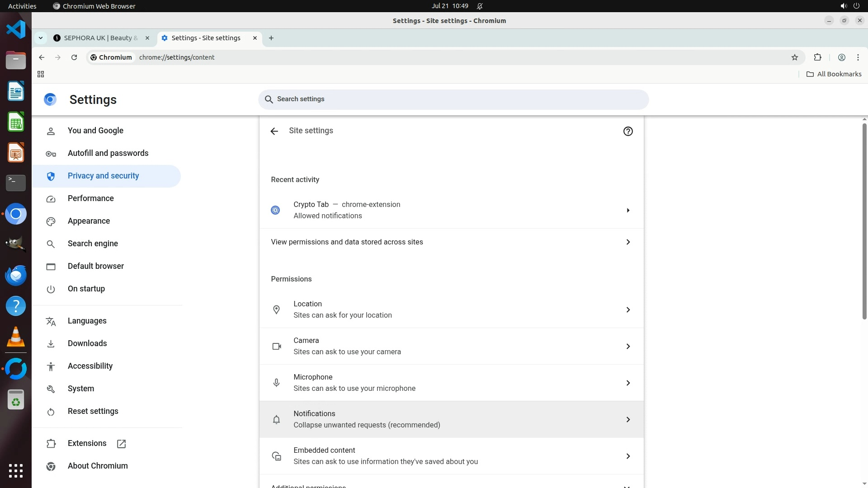868x488 pixels.
Task: Expand Additional permissions section
Action: (x=627, y=486)
